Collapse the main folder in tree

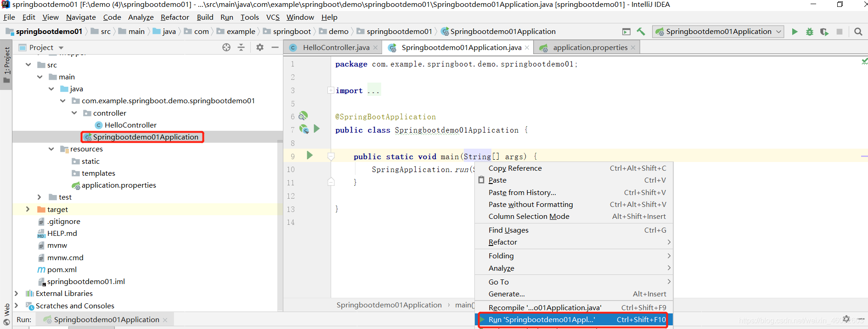[x=40, y=77]
